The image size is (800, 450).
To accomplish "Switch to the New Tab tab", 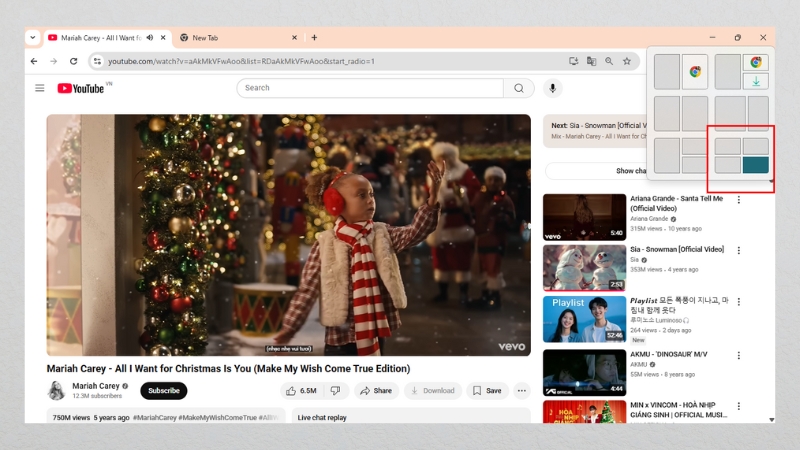I will point(238,38).
